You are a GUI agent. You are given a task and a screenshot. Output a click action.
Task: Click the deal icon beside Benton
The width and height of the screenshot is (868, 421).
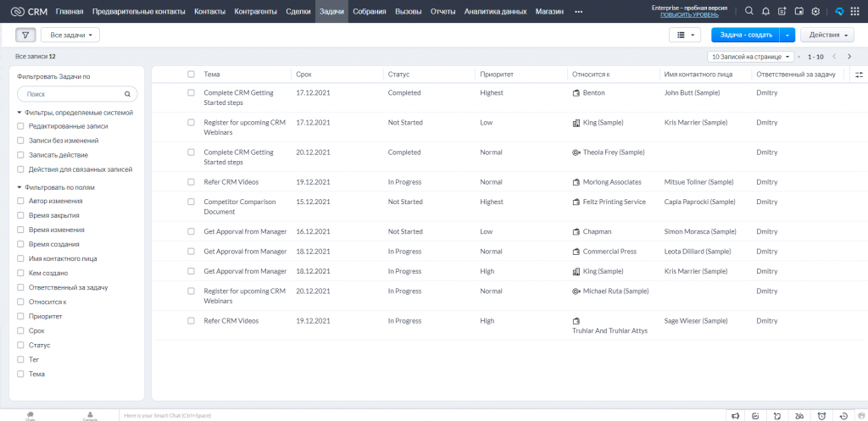click(x=576, y=93)
